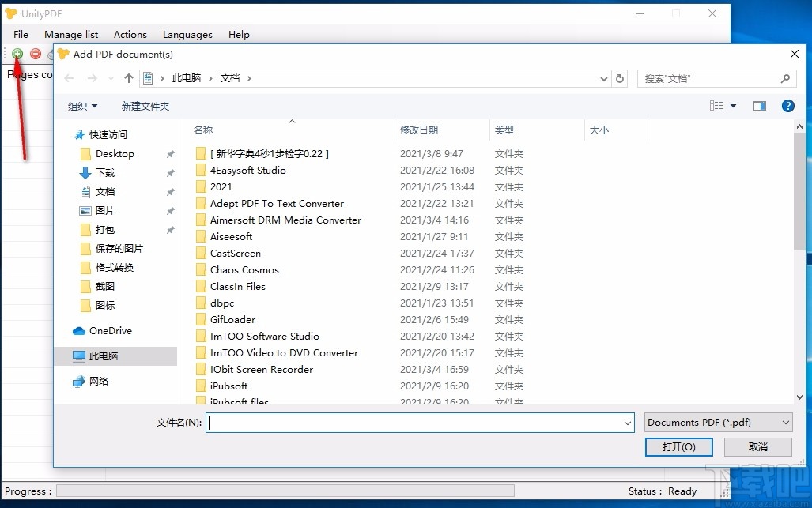Click the 打开 button to open files
This screenshot has height=508, width=812.
(678, 446)
